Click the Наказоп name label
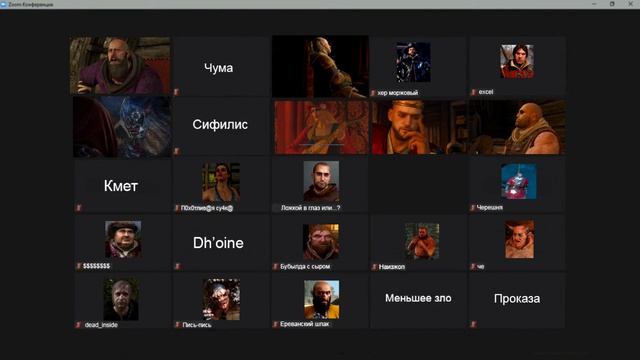 (x=392, y=267)
